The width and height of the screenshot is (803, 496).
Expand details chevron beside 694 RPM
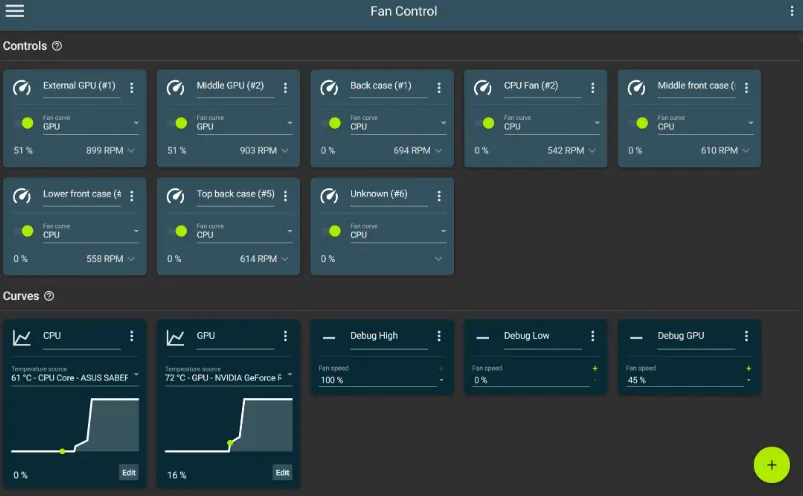439,150
